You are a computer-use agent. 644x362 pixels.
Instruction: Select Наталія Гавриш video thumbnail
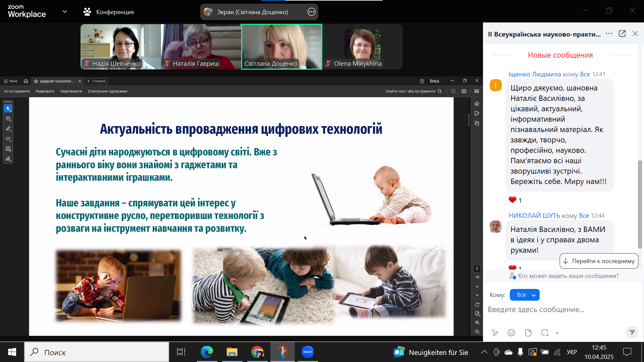(x=201, y=47)
